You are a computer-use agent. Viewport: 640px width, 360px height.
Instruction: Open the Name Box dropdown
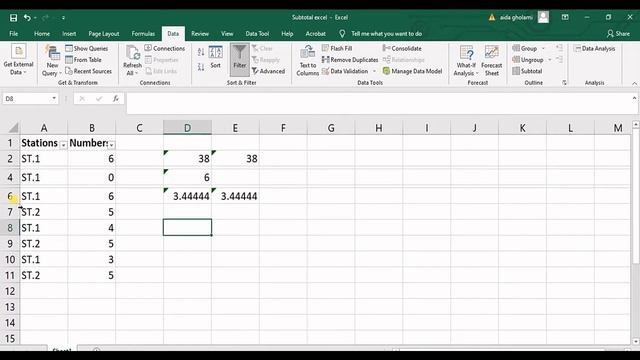tap(54, 98)
